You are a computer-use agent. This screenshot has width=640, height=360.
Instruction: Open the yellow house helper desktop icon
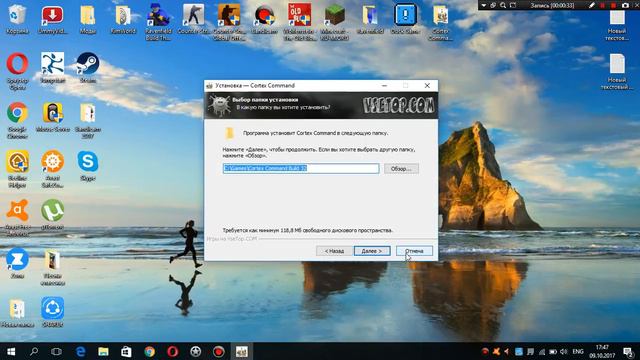click(17, 169)
